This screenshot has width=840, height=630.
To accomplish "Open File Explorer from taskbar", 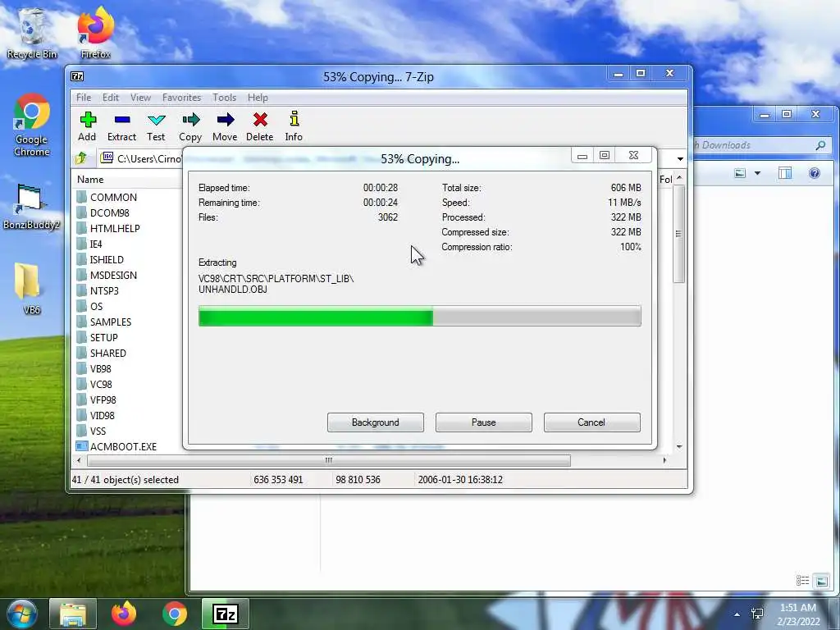I will [x=73, y=614].
